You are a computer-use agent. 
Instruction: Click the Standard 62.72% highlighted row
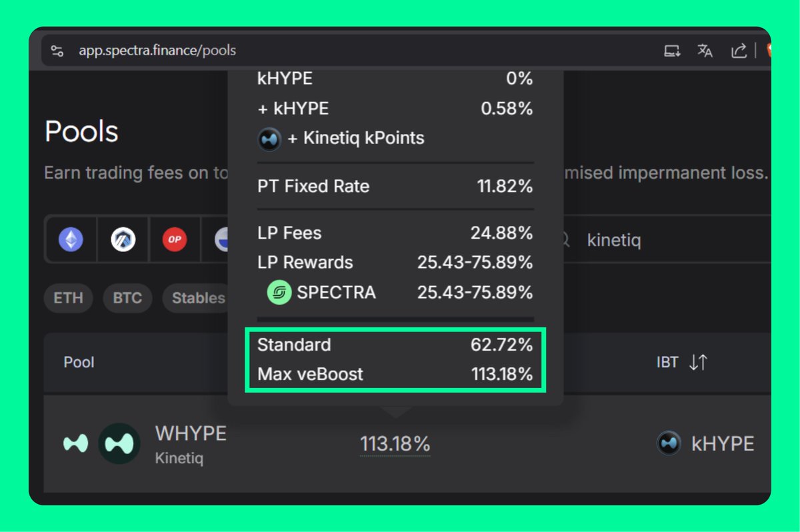tap(395, 345)
